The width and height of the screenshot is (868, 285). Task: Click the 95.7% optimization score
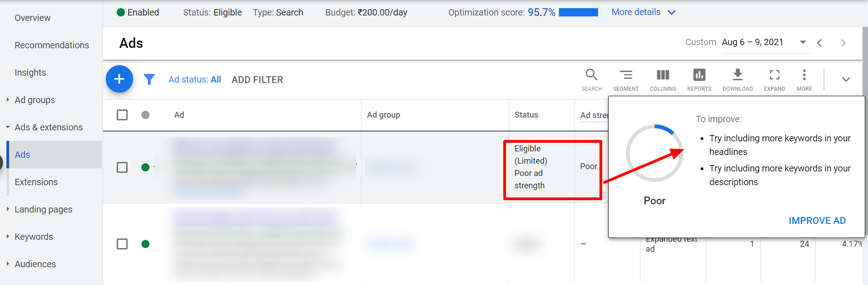pos(542,12)
